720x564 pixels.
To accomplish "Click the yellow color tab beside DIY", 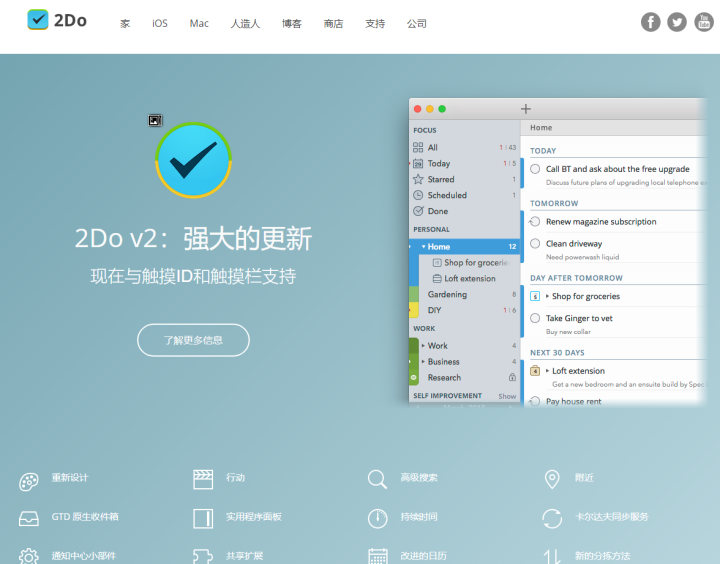I will (414, 310).
